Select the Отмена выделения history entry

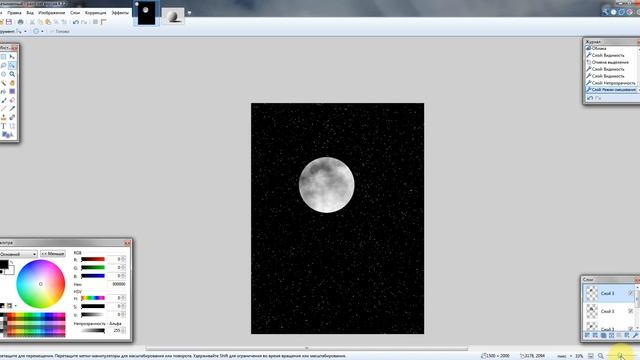611,62
